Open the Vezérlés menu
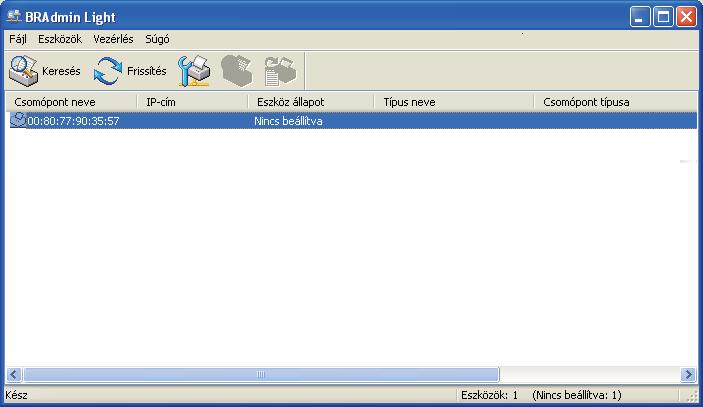Image resolution: width=703 pixels, height=407 pixels. point(113,39)
